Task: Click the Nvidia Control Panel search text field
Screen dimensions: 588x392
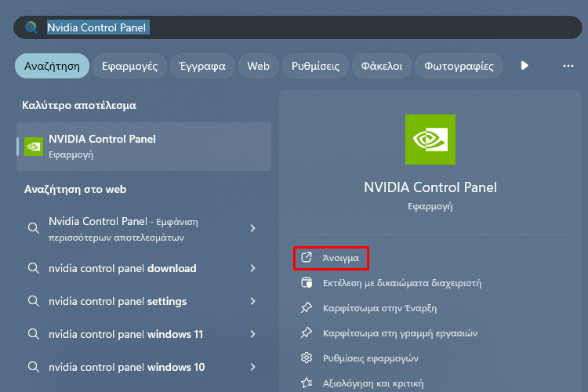Action: pos(298,27)
